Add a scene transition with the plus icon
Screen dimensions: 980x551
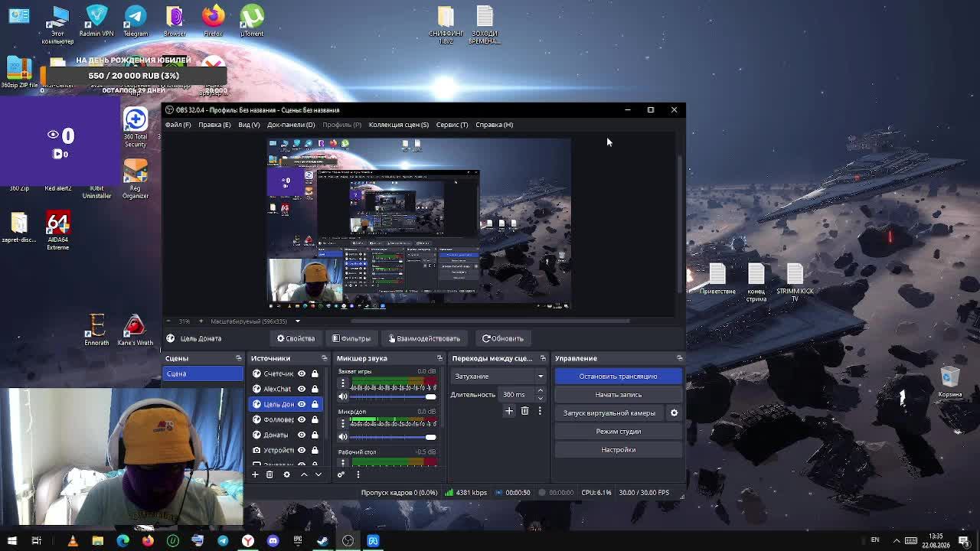(509, 411)
